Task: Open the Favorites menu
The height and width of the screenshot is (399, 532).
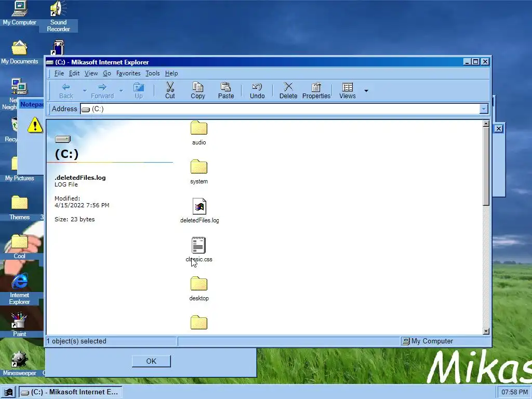Action: tap(128, 73)
